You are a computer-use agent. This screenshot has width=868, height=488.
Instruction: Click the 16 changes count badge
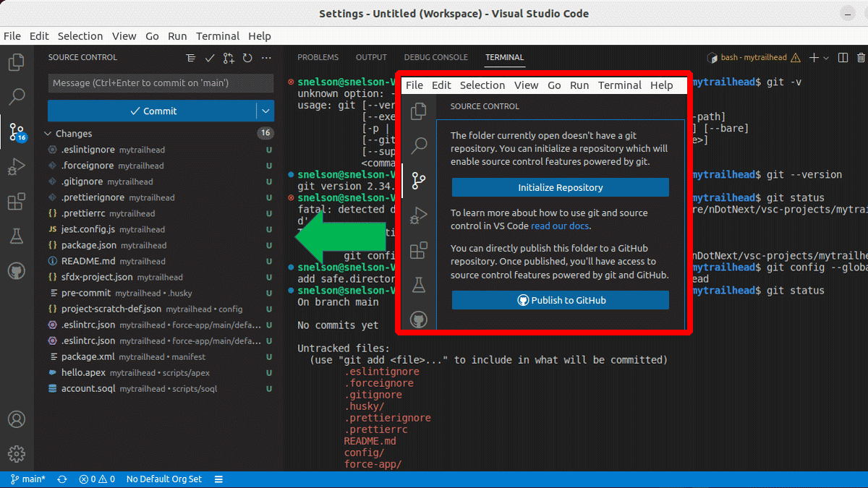click(x=265, y=134)
